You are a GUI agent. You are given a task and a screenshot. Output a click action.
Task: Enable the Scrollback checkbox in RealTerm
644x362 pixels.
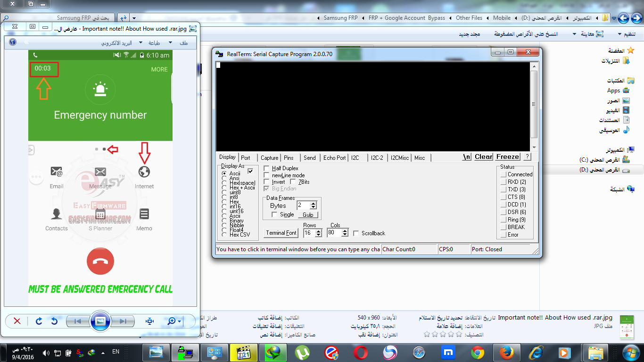point(356,233)
